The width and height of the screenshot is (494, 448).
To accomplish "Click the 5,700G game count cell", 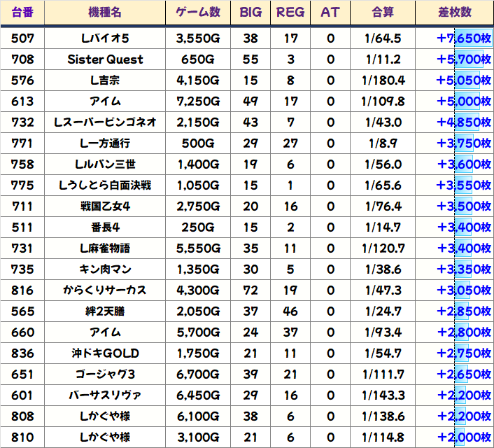I will (x=198, y=332).
